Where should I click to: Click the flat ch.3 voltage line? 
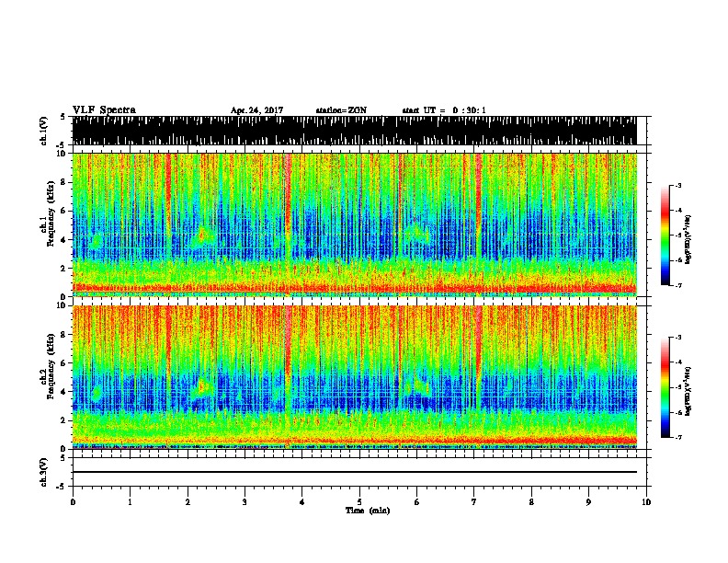tap(354, 472)
